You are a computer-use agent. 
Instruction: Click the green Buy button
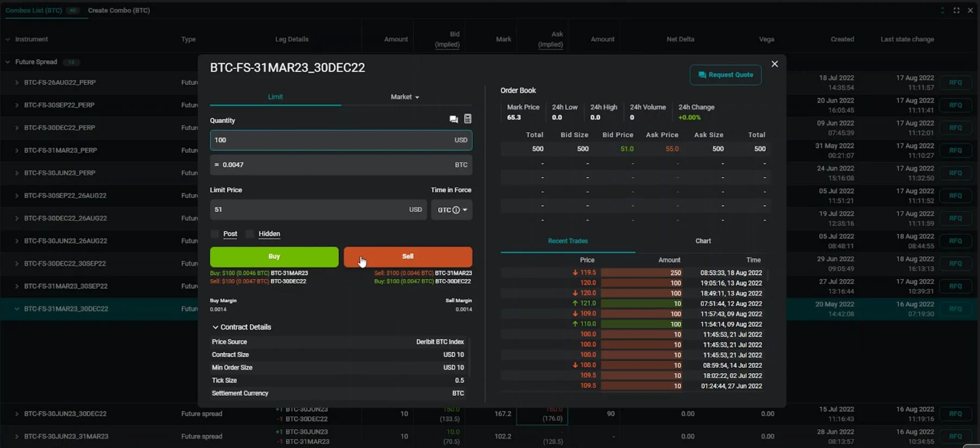(x=274, y=257)
